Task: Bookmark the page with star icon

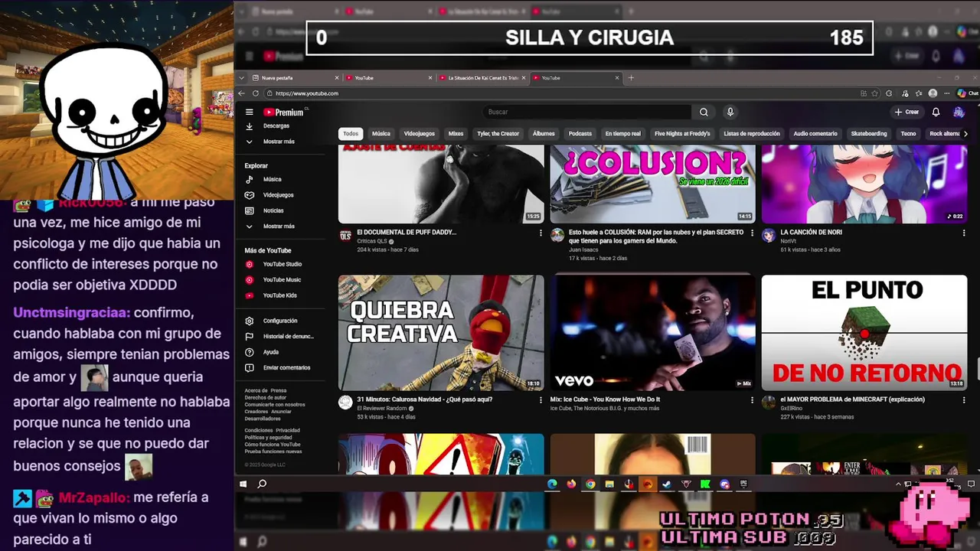Action: (876, 93)
